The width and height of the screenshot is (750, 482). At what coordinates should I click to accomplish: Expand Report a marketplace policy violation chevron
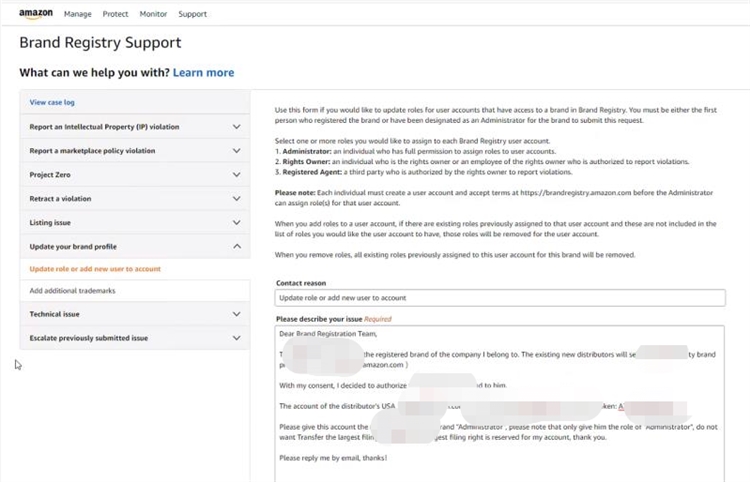[236, 151]
